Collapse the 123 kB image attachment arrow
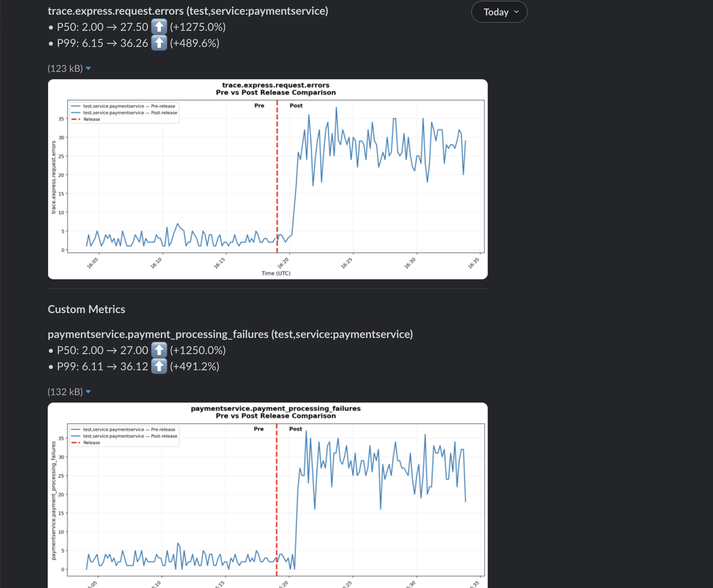 pyautogui.click(x=88, y=69)
